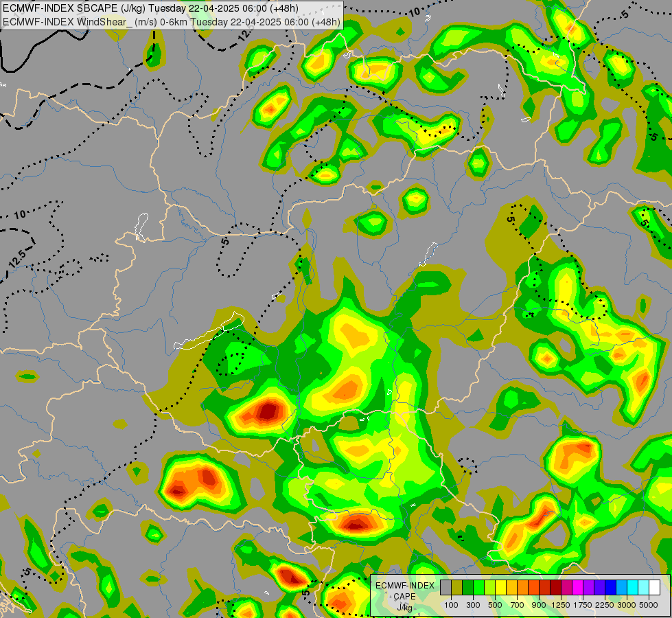
Task: Click the pinkish-magenta swatch after 1250 tick
Action: tap(566, 588)
